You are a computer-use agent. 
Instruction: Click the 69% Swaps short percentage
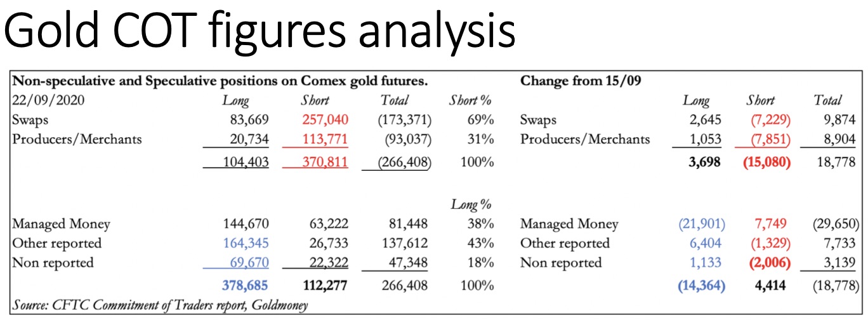click(x=480, y=119)
